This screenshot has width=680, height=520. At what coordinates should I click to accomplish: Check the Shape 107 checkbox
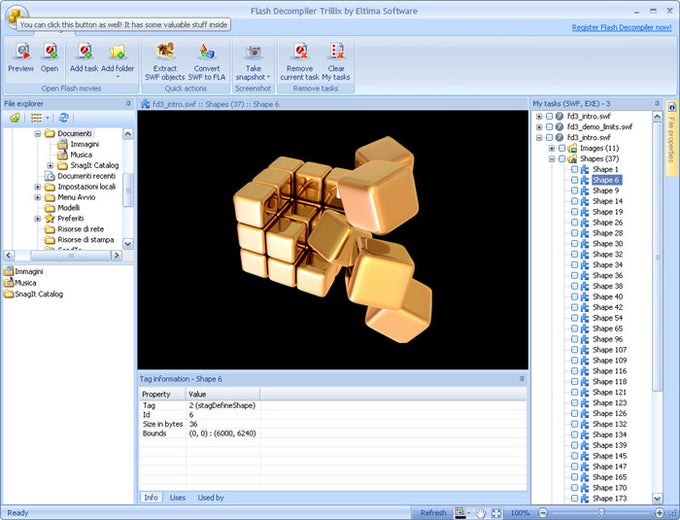point(575,350)
